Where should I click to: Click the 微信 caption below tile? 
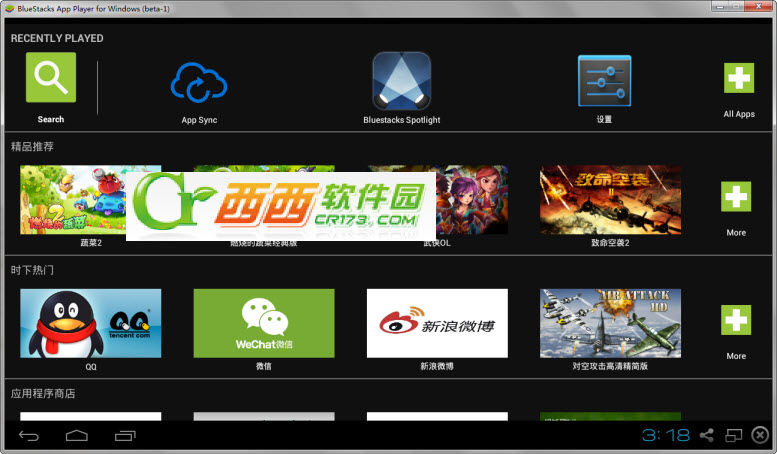click(x=264, y=366)
